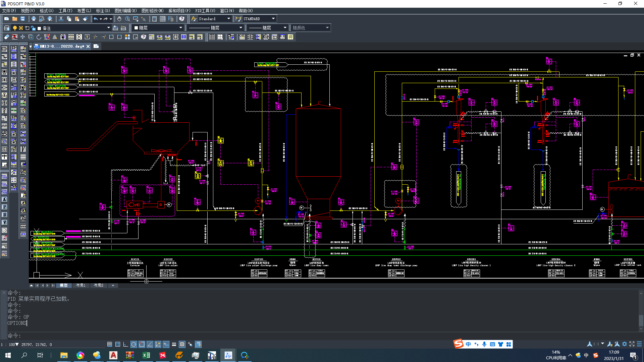Jump to first layout tab arrow
Image resolution: width=644 pixels, height=362 pixels.
coord(37,285)
